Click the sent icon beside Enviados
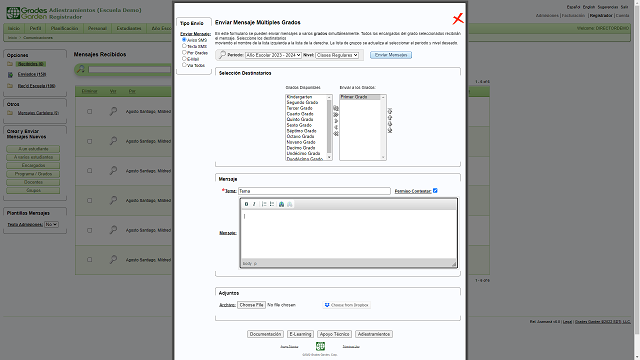Screen dimensions: 640x360 pos(10,75)
